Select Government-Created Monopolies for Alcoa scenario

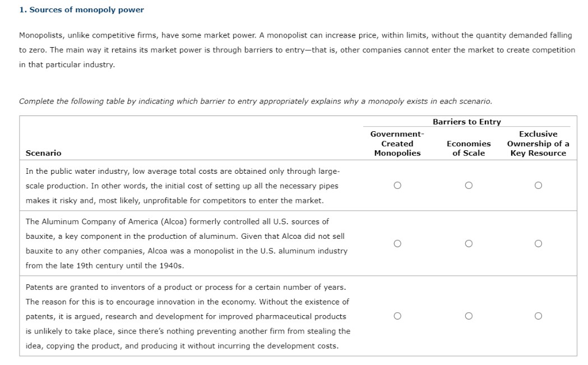pos(397,243)
